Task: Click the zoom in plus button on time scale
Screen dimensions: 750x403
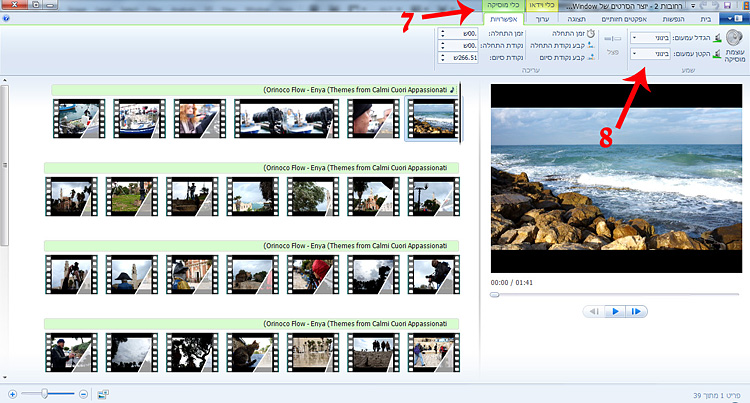Action: pyautogui.click(x=12, y=394)
